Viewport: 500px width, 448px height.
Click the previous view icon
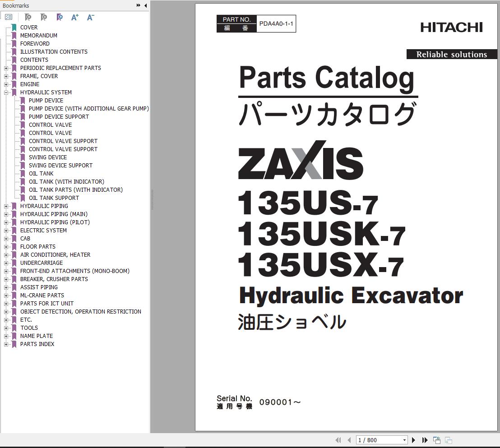436,440
